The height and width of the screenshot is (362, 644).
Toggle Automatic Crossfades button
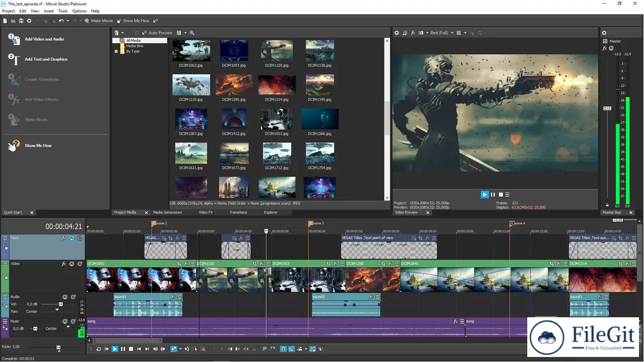pyautogui.click(x=291, y=349)
